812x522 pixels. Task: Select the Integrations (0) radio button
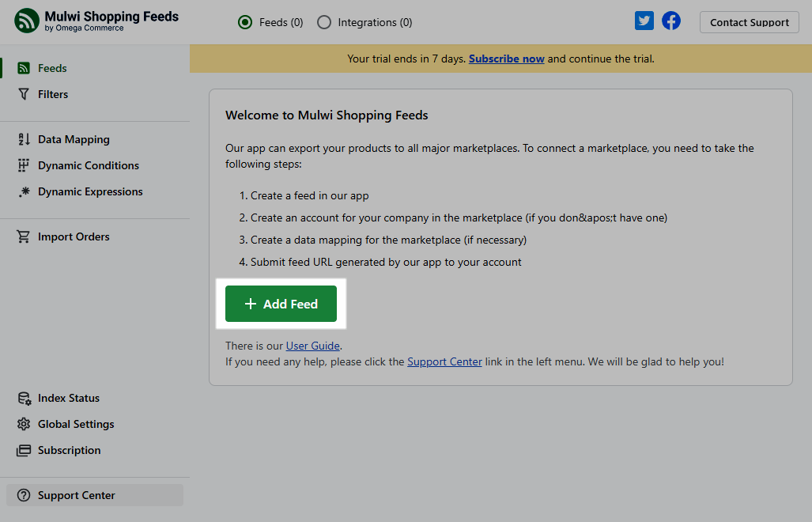324,22
